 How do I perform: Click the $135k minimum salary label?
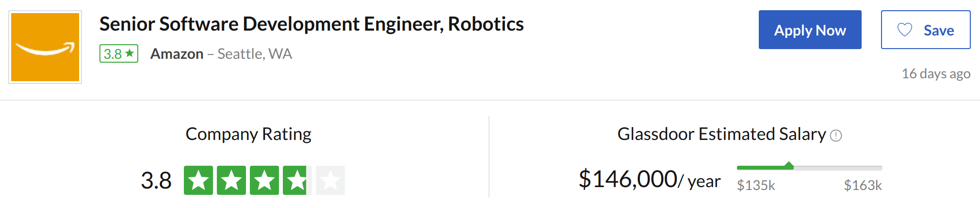[x=756, y=185]
